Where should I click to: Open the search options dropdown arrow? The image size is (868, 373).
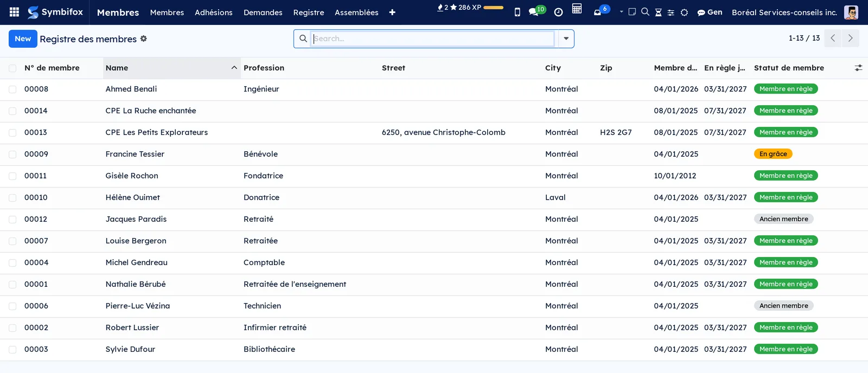click(566, 38)
